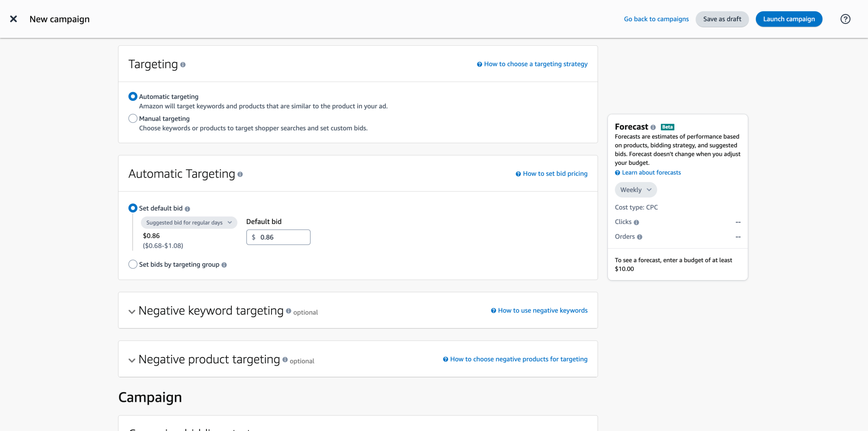Choose Set bids by targeting group option
The image size is (868, 431).
(x=133, y=264)
